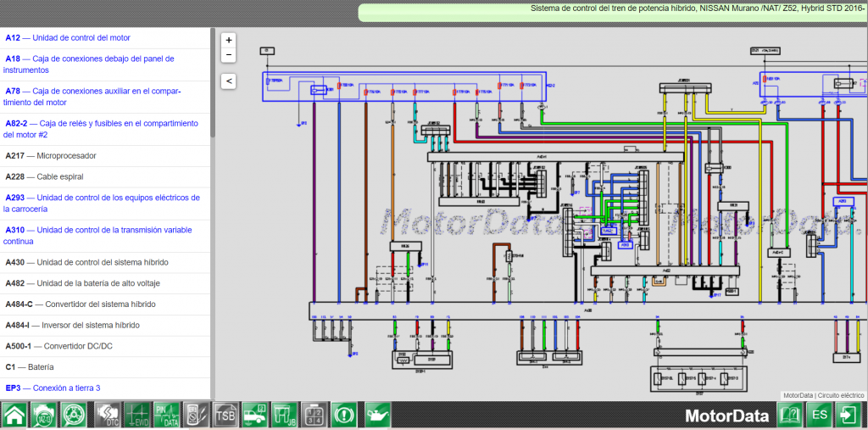
Task: Open the TSB bulletins icon
Action: (225, 415)
